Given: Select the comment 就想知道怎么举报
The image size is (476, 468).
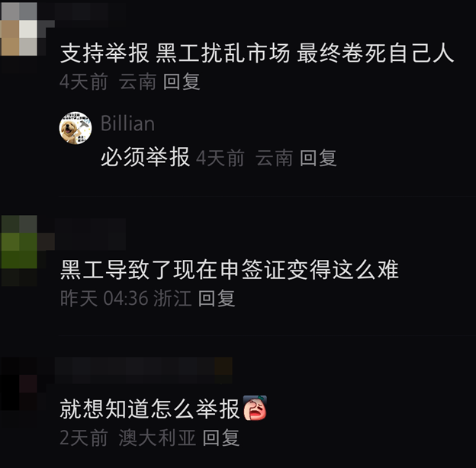Looking at the screenshot, I should [x=150, y=409].
